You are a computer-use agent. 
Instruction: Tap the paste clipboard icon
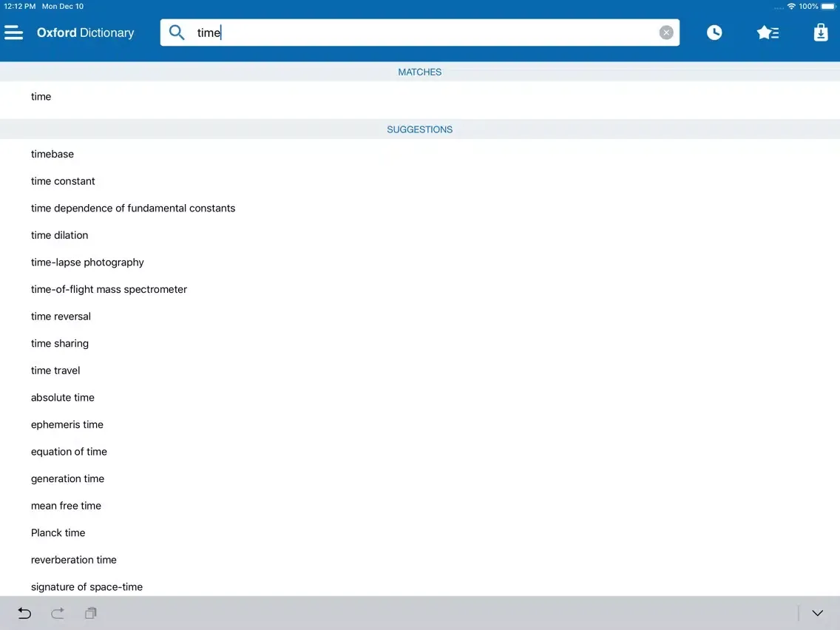click(90, 613)
